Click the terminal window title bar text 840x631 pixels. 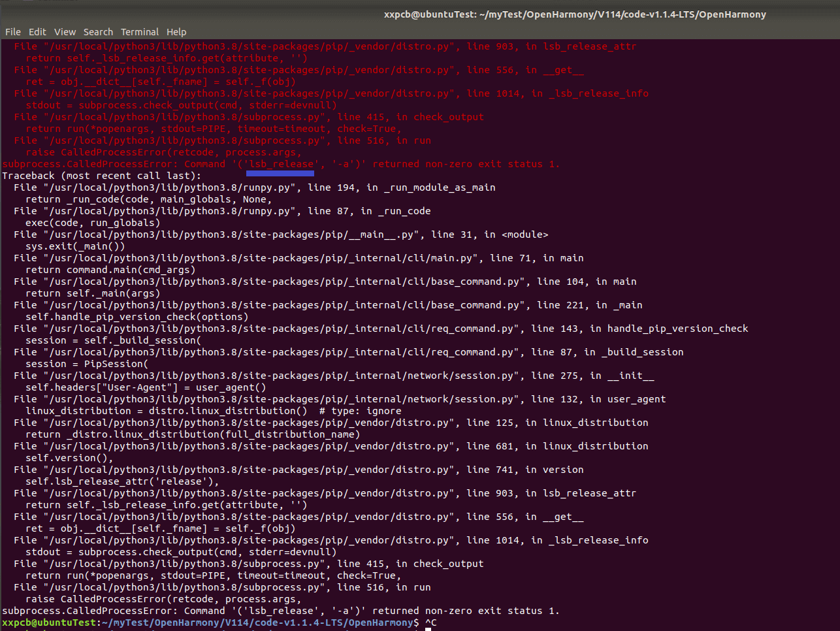[x=575, y=14]
